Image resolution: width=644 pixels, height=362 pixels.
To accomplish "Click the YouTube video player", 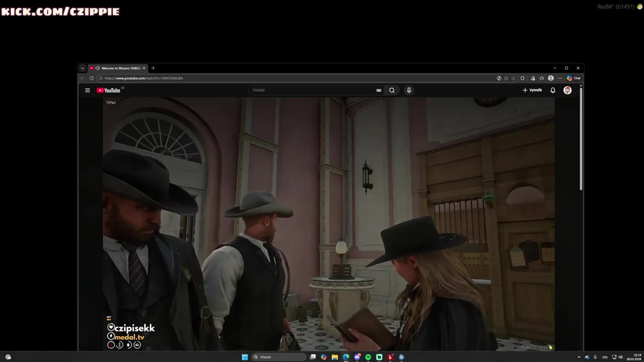I will tap(329, 224).
